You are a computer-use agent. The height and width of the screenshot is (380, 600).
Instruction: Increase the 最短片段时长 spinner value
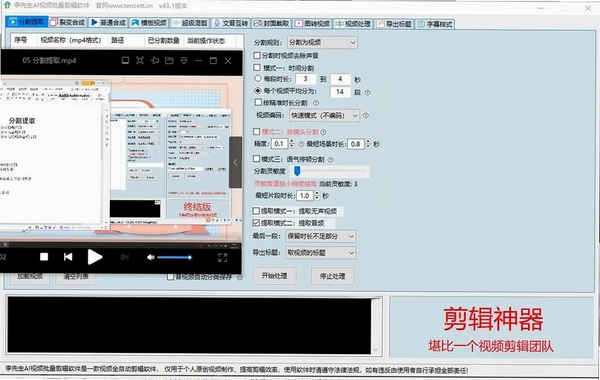317,193
